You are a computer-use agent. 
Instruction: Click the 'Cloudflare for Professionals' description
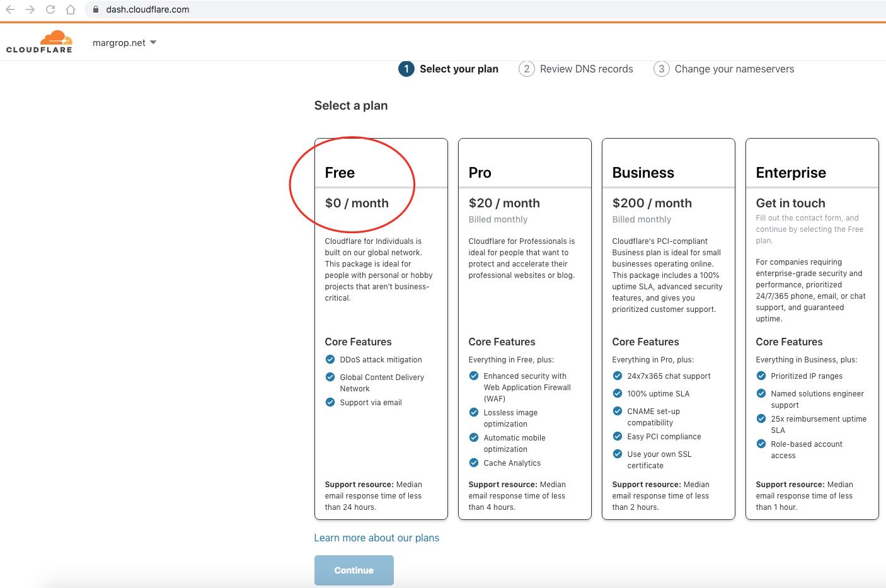pyautogui.click(x=522, y=258)
